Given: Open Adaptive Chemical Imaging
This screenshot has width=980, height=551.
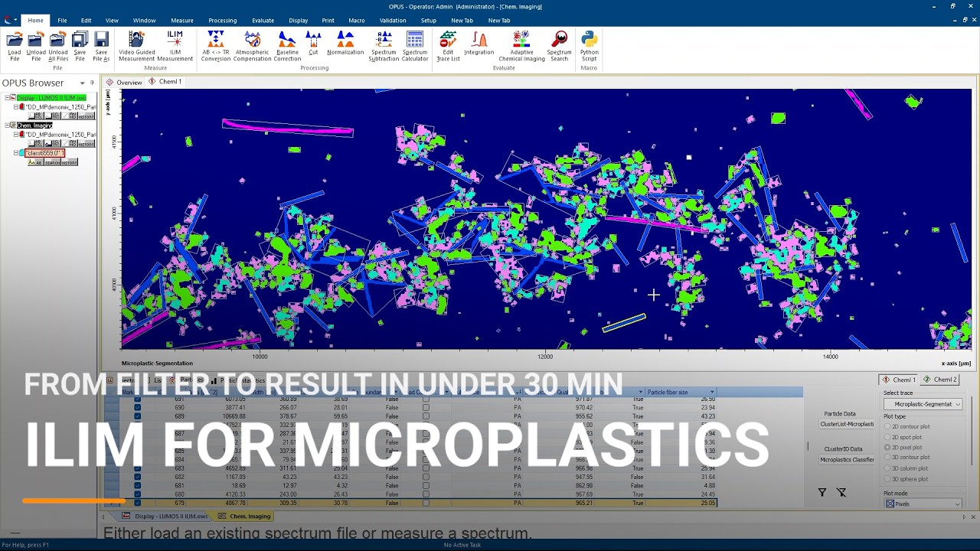Looking at the screenshot, I should click(x=521, y=47).
